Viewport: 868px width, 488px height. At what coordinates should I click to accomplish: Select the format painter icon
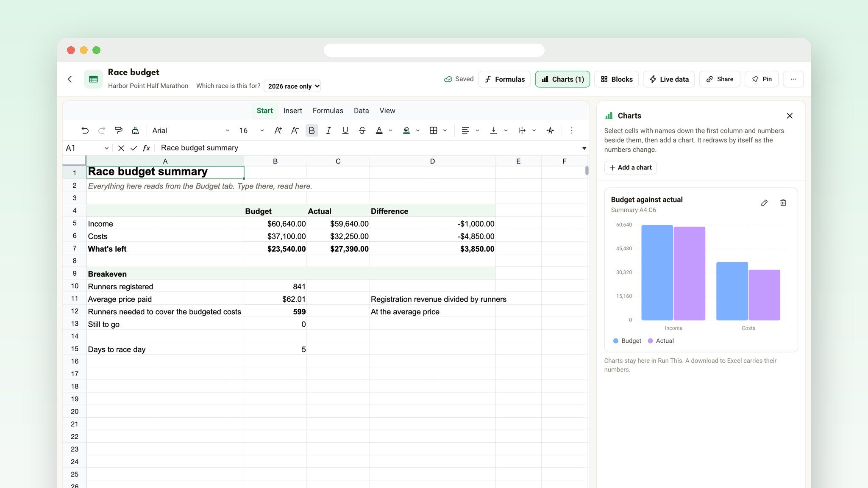click(x=119, y=130)
